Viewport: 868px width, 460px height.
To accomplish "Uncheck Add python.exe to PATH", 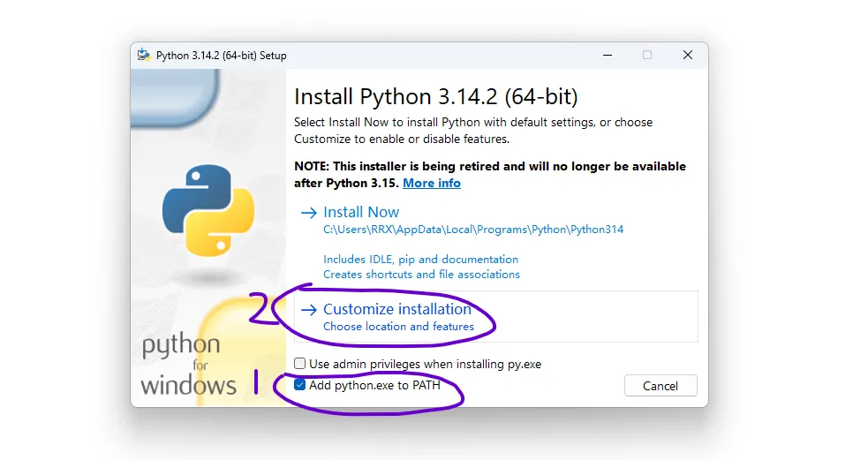I will (300, 385).
